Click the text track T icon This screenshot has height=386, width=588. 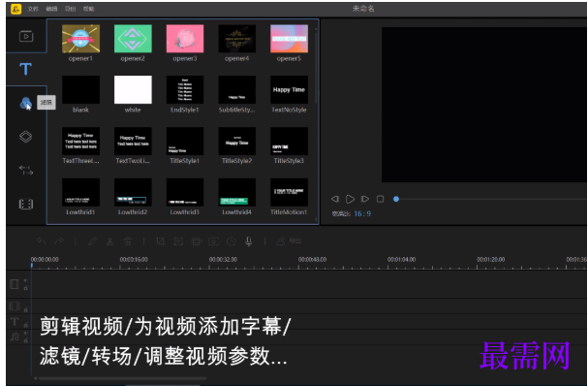tap(15, 322)
